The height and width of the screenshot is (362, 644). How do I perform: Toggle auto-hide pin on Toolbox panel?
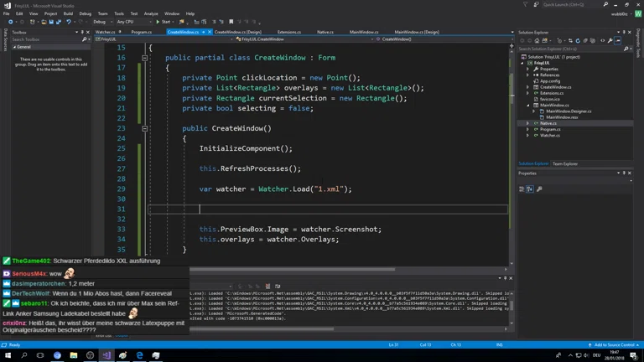tap(83, 32)
